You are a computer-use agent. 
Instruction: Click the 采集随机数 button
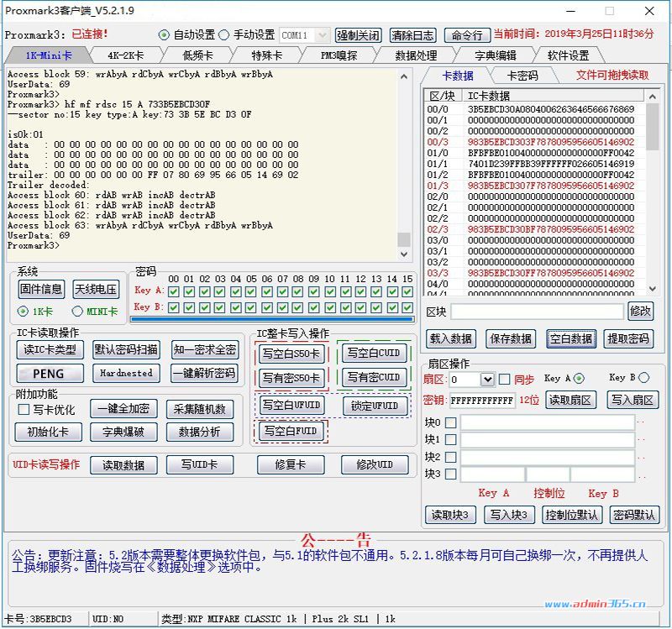pyautogui.click(x=200, y=409)
